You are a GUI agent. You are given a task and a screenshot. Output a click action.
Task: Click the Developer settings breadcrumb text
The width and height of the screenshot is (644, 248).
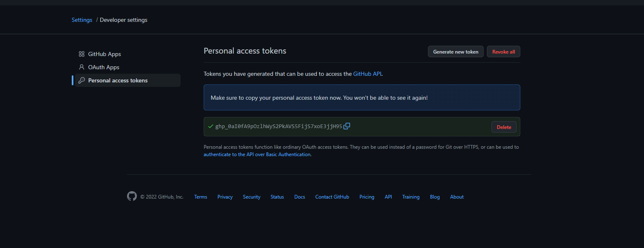pyautogui.click(x=124, y=20)
